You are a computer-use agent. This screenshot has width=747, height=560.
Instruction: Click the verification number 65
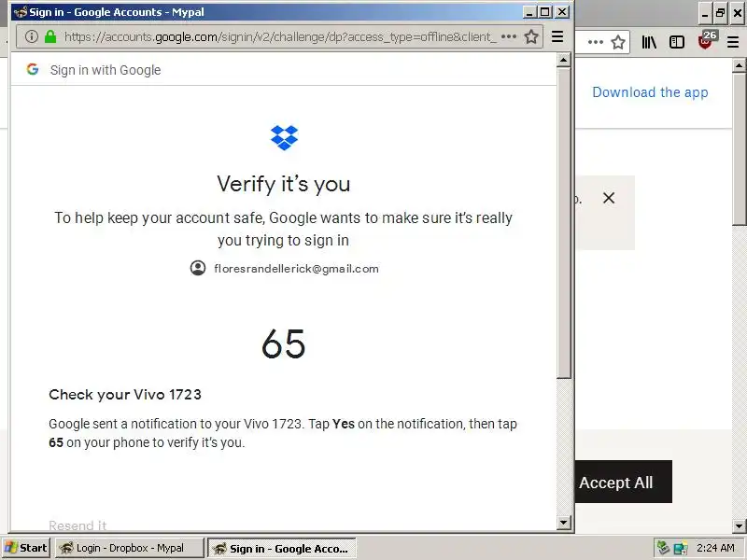coord(284,343)
